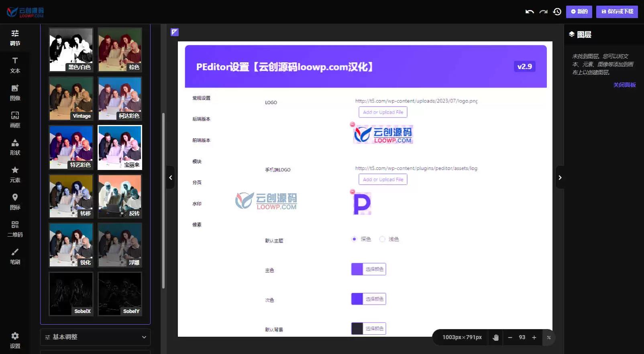Expand the 基本调整 section
The image size is (644, 354).
click(95, 337)
